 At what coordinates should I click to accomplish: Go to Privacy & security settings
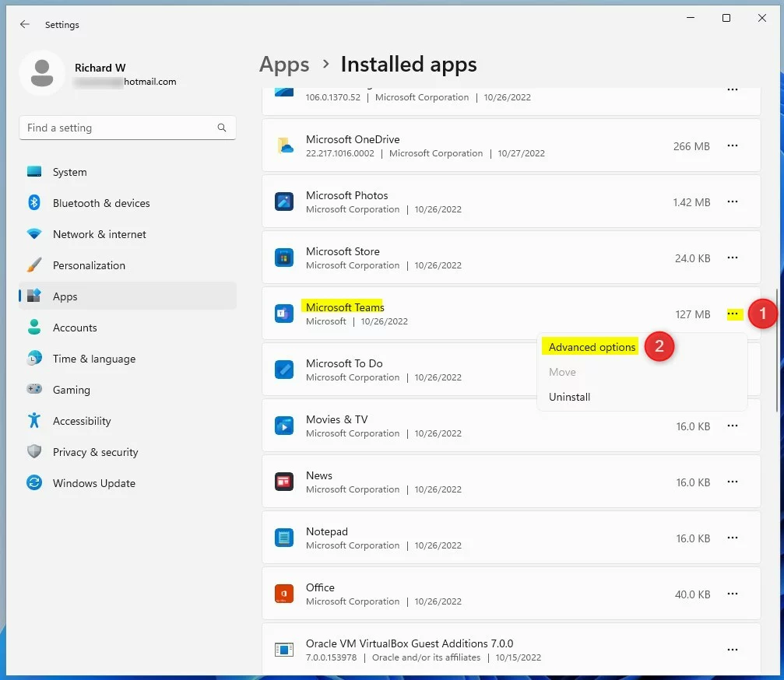pos(95,452)
